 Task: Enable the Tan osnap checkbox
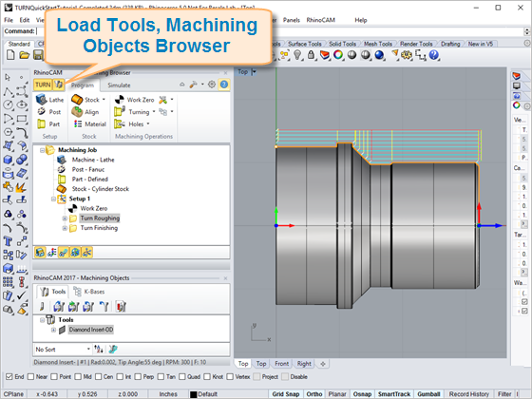coord(161,376)
